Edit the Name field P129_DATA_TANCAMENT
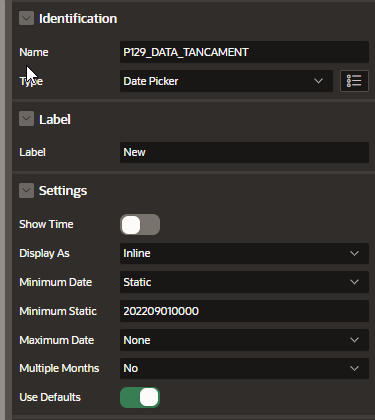The width and height of the screenshot is (375, 420). (244, 52)
